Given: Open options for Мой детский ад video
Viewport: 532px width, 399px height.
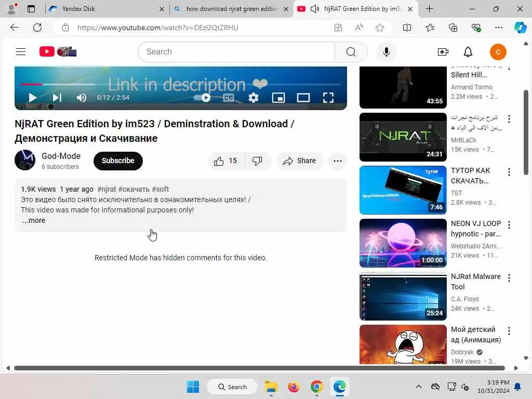Looking at the screenshot, I should click(509, 331).
